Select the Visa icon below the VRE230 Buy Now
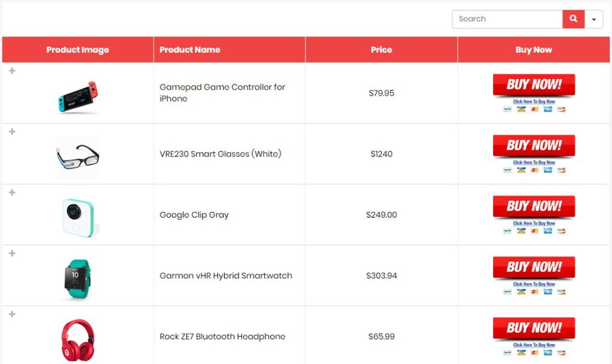This screenshot has width=612, height=364. (521, 170)
